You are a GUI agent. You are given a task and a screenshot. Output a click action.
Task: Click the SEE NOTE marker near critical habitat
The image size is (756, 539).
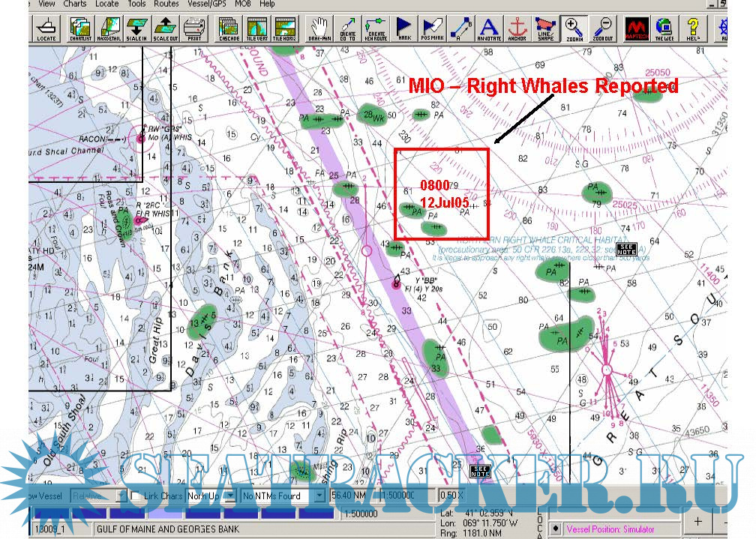tap(625, 248)
